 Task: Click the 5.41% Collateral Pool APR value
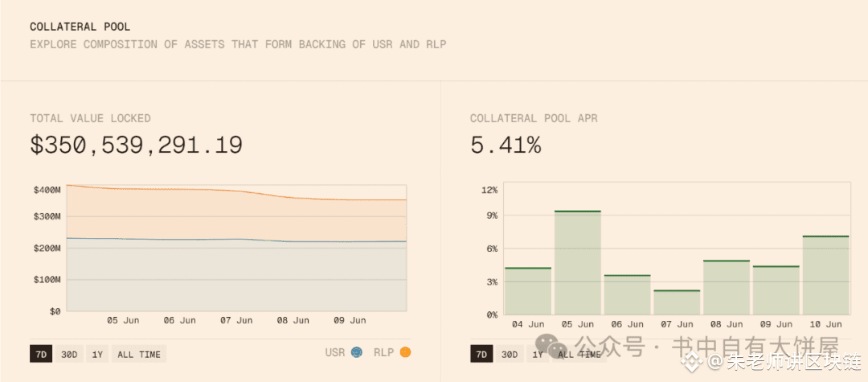(506, 146)
